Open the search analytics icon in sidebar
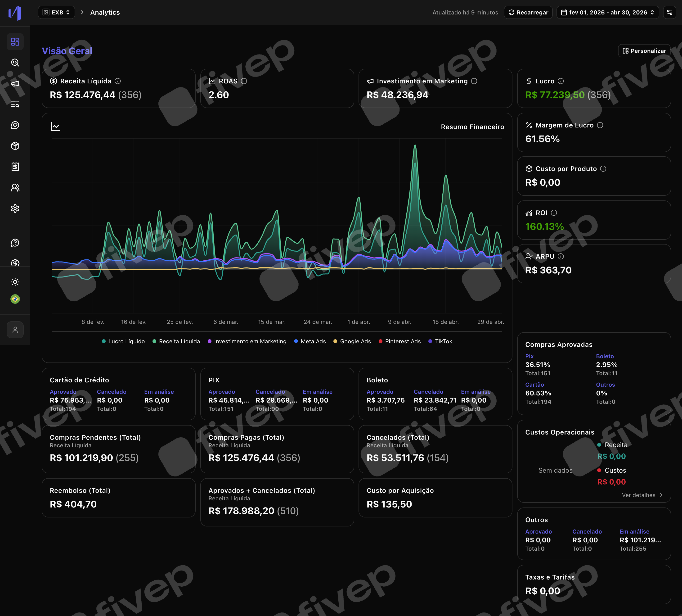 (x=15, y=63)
